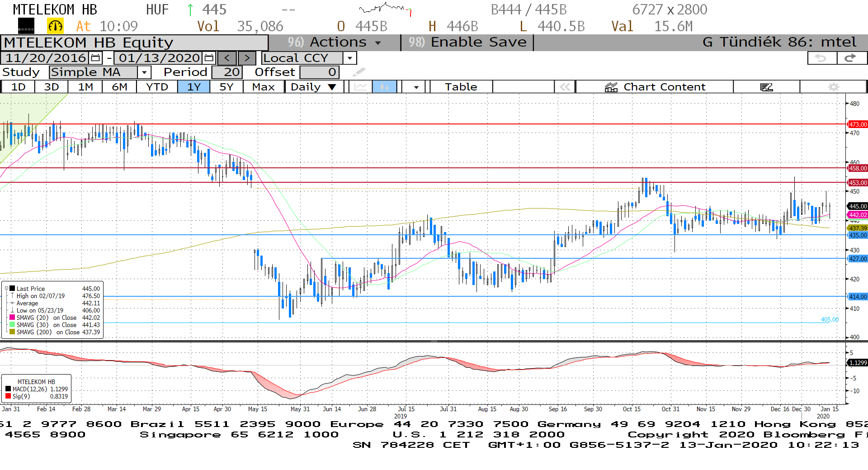Viewport: 868px width, 470px height.
Task: Open the annotations edit icon
Action: tap(766, 87)
